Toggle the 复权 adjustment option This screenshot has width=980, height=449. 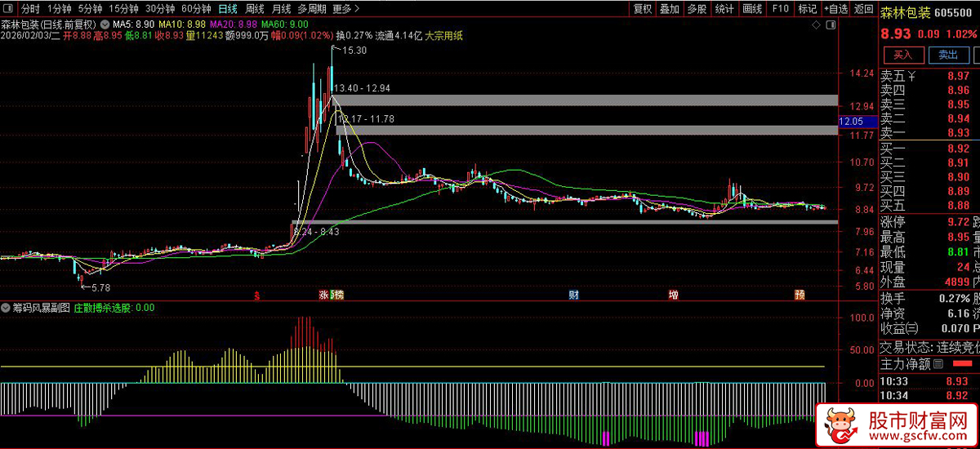pos(643,9)
